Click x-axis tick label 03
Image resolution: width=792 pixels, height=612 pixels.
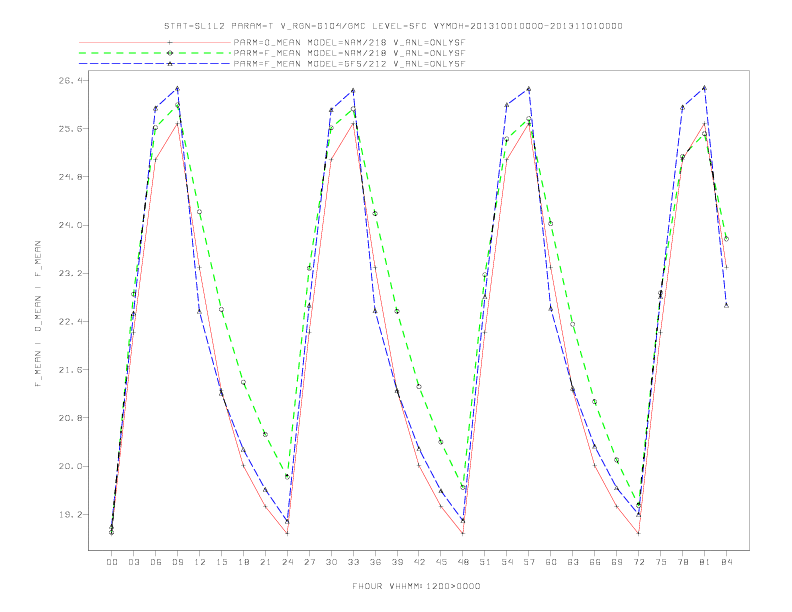point(133,562)
